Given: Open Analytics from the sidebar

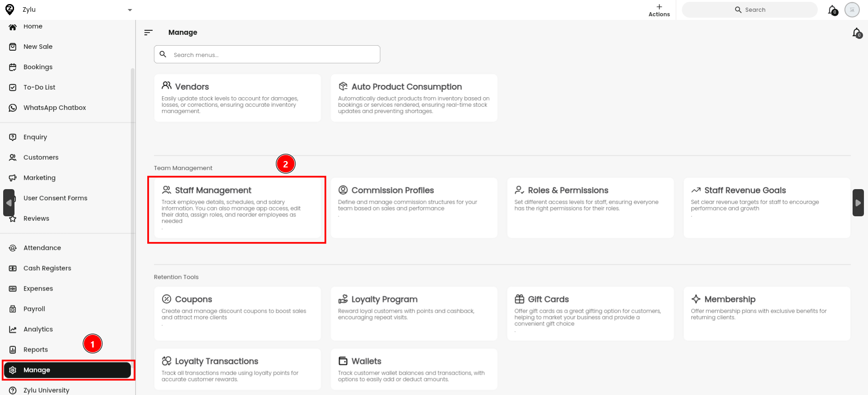Looking at the screenshot, I should coord(38,329).
